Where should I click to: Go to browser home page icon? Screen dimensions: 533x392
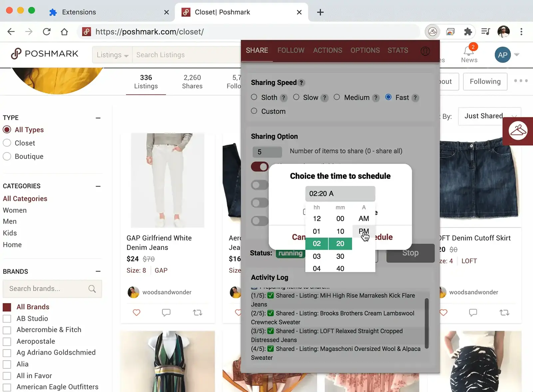(64, 32)
